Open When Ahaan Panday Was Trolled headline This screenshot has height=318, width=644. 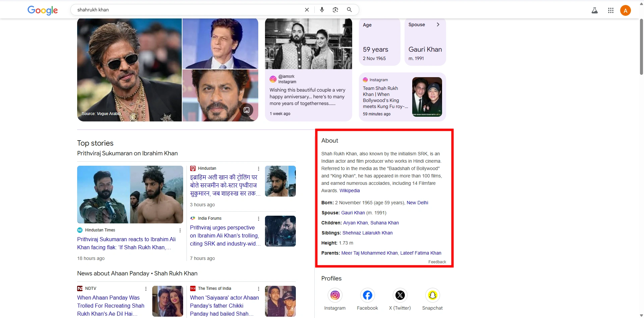111,306
